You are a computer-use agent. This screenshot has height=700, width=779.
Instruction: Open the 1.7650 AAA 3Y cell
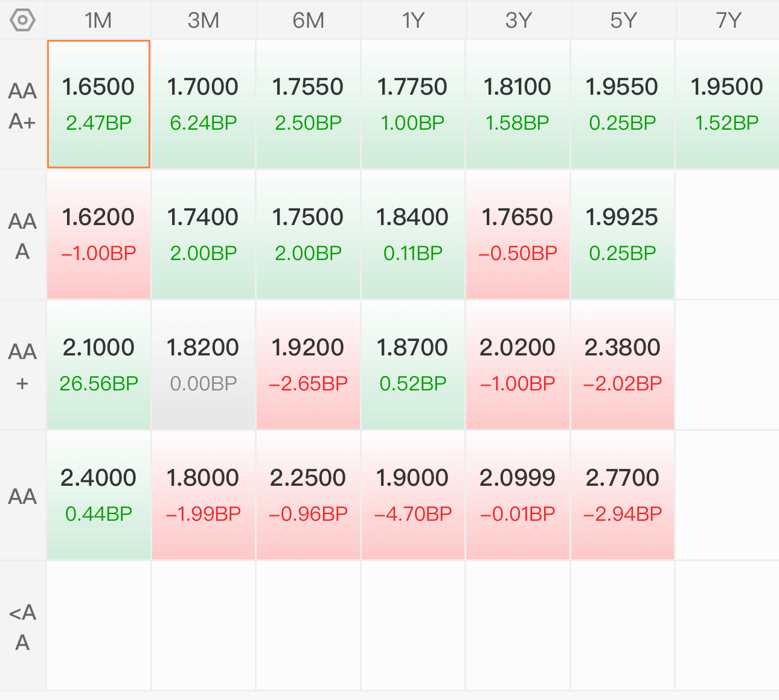pyautogui.click(x=518, y=235)
